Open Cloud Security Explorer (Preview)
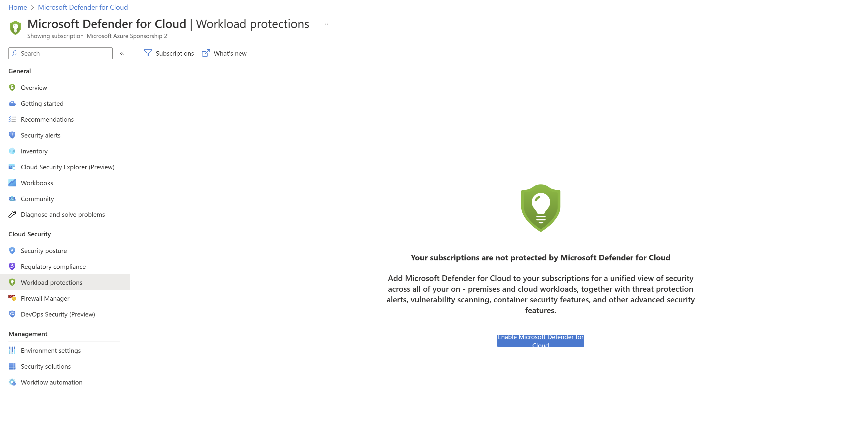The height and width of the screenshot is (423, 868). pos(67,167)
